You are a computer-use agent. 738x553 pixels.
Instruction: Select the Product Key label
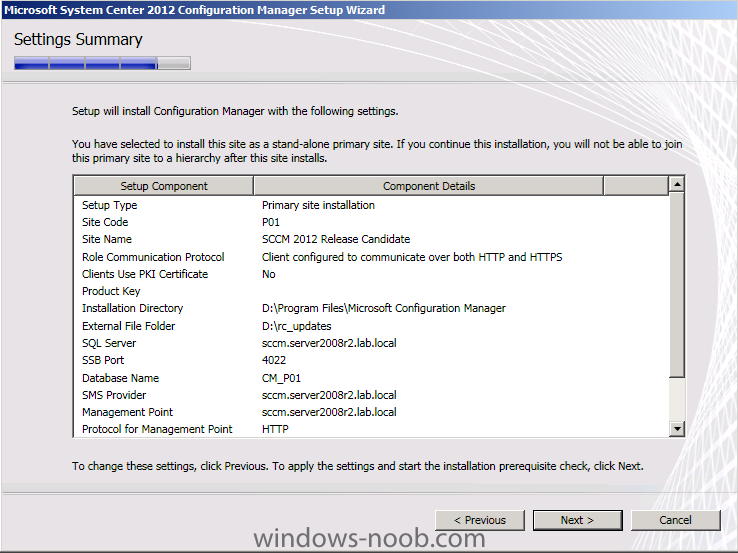click(111, 291)
